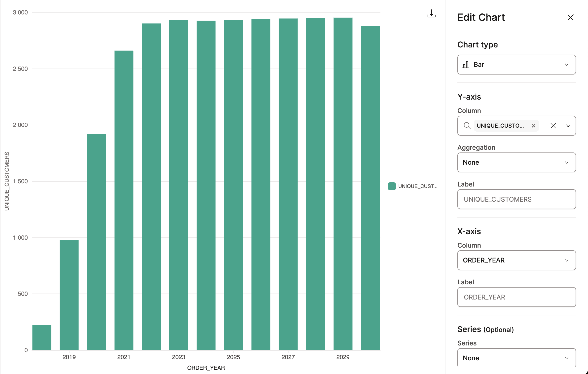Image resolution: width=588 pixels, height=374 pixels.
Task: Open the Series dropdown set to None
Action: click(x=516, y=358)
